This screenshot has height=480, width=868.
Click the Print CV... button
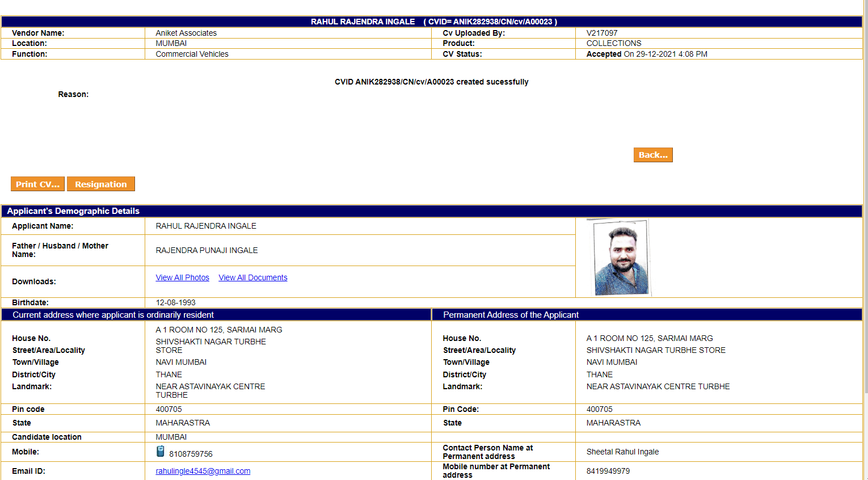(37, 184)
